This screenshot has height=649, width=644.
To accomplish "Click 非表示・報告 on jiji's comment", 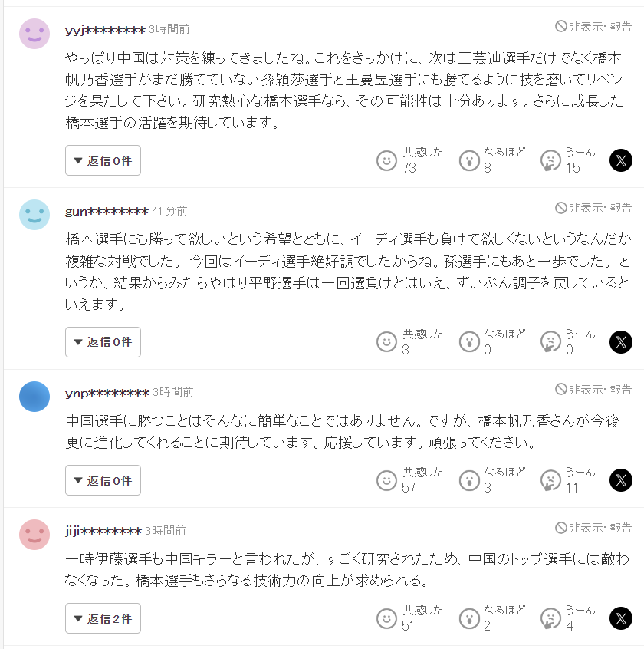I will (594, 528).
